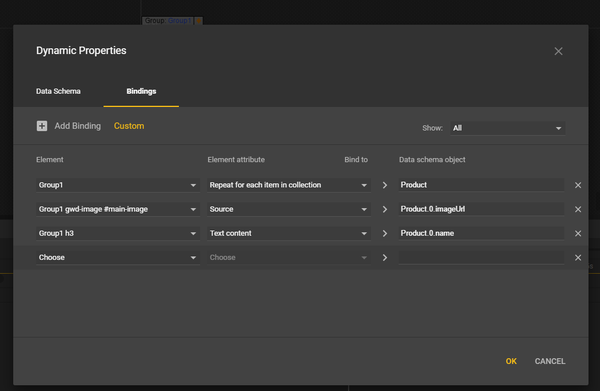Click the Element column header
The height and width of the screenshot is (391, 600).
[x=50, y=160]
